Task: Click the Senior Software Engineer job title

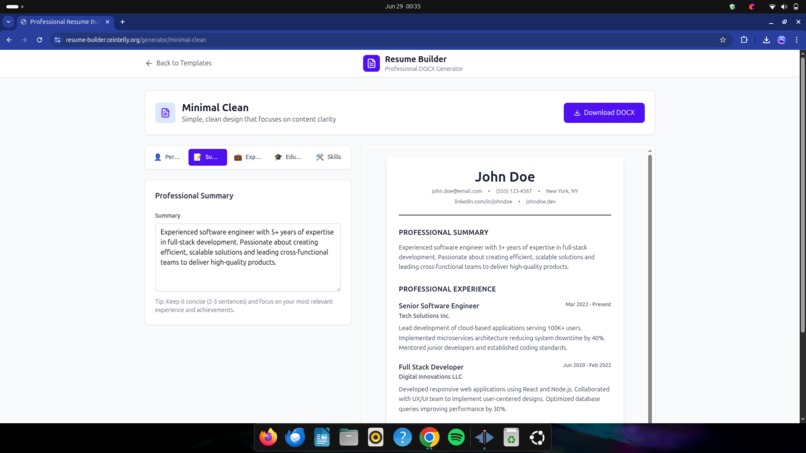Action: tap(438, 305)
